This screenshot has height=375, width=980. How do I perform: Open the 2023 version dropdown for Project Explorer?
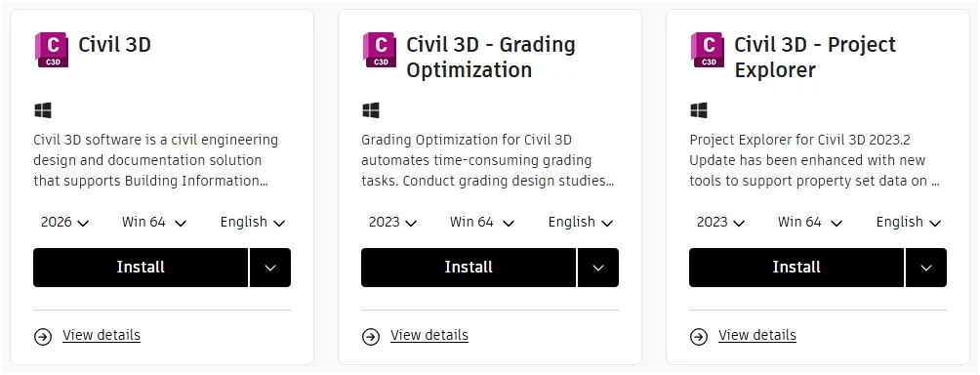pyautogui.click(x=720, y=222)
